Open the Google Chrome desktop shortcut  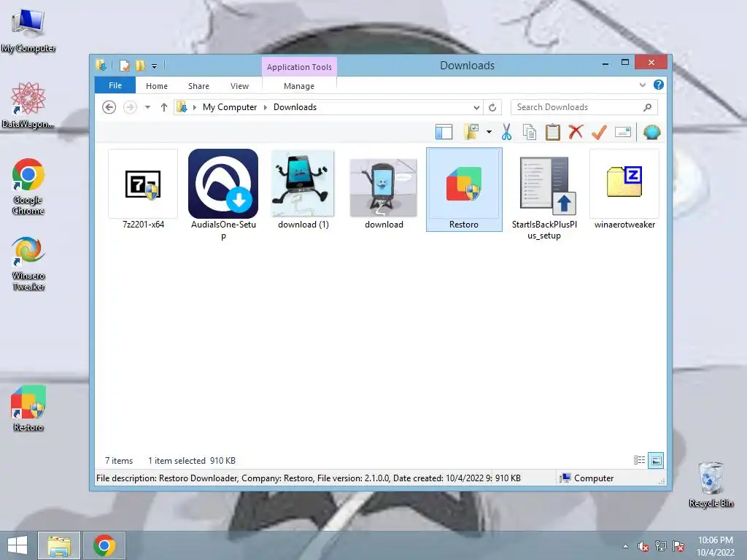coord(28,187)
